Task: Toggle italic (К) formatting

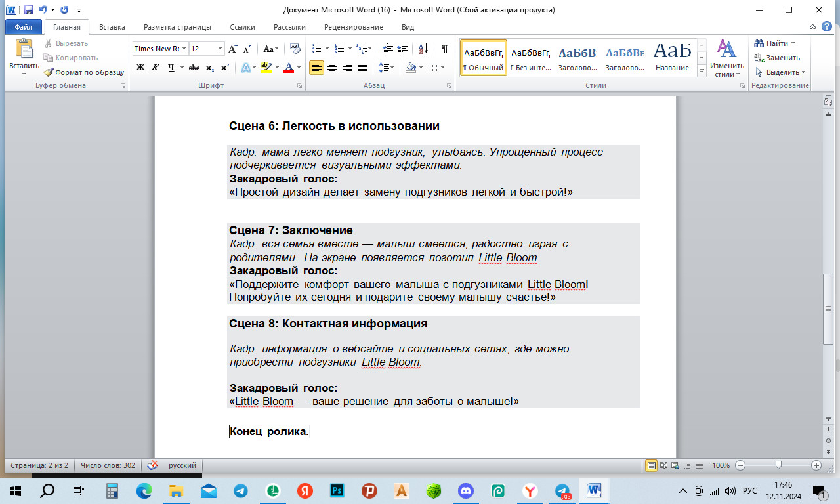Action: (156, 68)
